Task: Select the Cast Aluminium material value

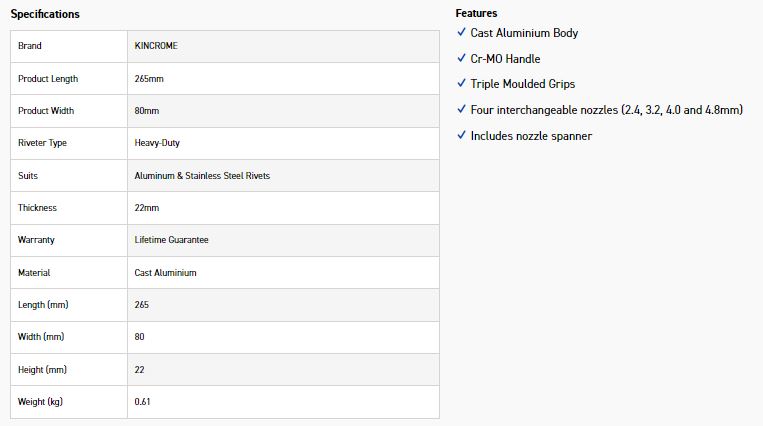Action: coord(165,273)
